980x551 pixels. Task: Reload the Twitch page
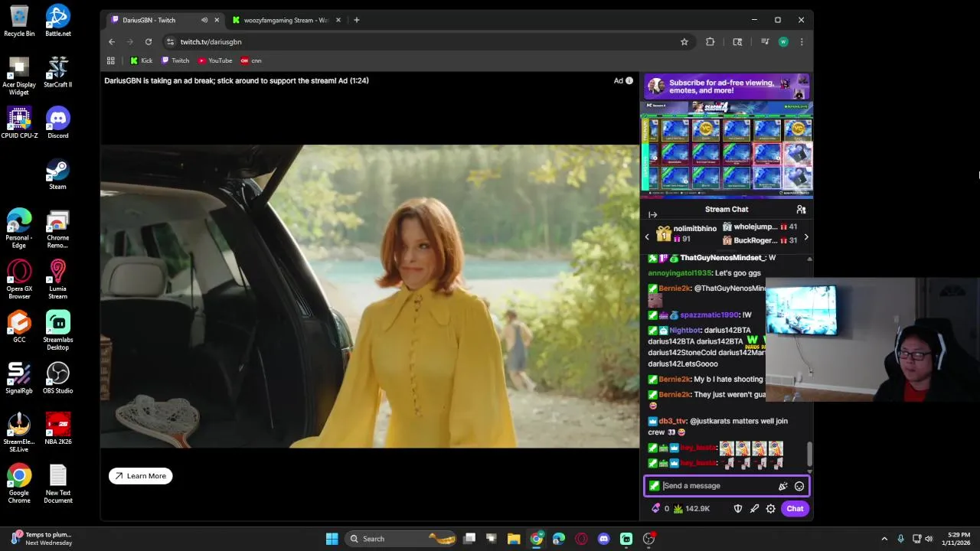pos(149,42)
